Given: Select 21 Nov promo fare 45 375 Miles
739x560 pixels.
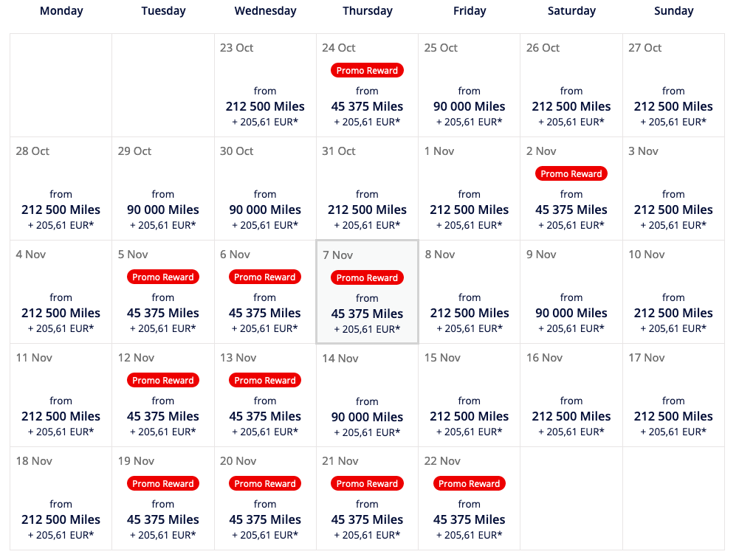Looking at the screenshot, I should pos(367,498).
